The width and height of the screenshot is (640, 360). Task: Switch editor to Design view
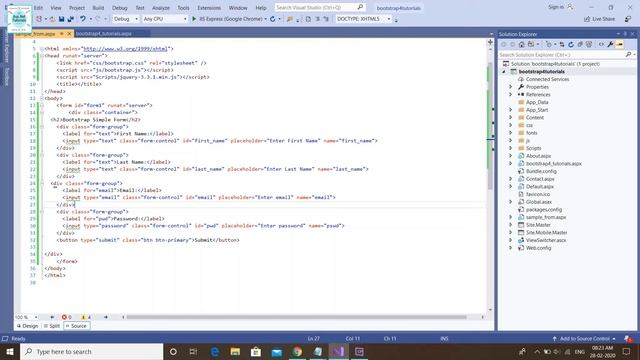point(27,326)
